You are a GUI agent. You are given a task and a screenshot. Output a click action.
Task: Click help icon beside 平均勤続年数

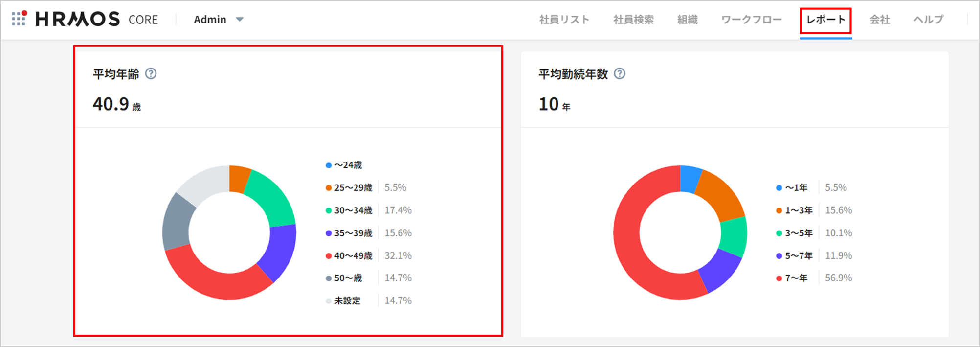pyautogui.click(x=620, y=74)
